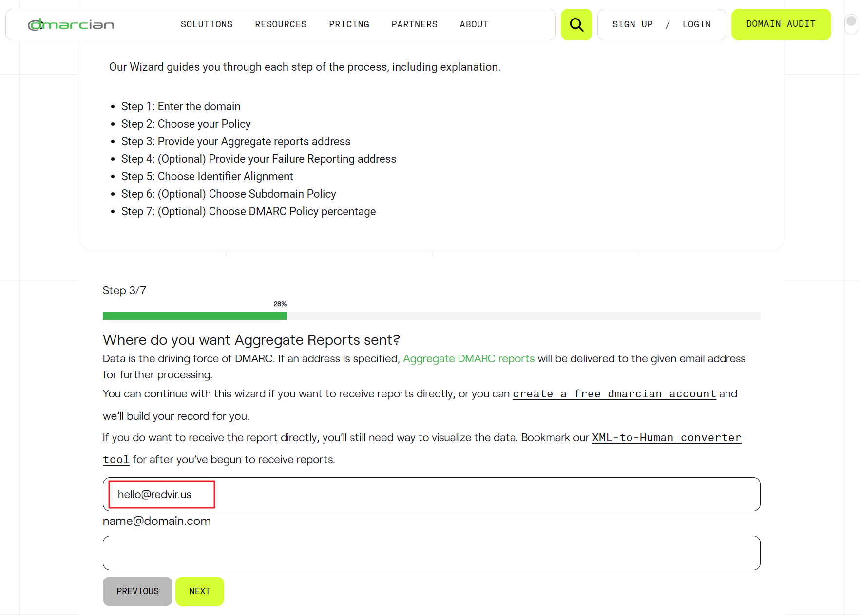Screen dimensions: 860x616
Task: Open the RESOURCES menu
Action: (x=281, y=24)
